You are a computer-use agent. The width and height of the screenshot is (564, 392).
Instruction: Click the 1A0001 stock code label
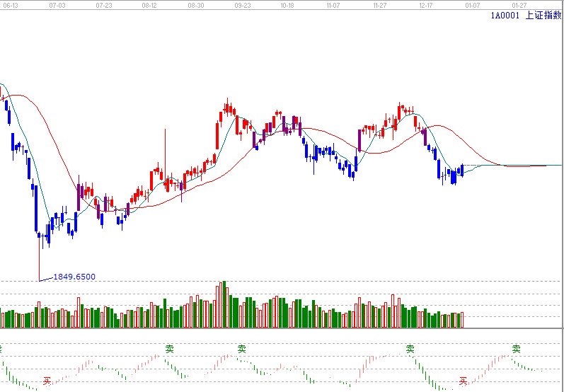coord(505,16)
